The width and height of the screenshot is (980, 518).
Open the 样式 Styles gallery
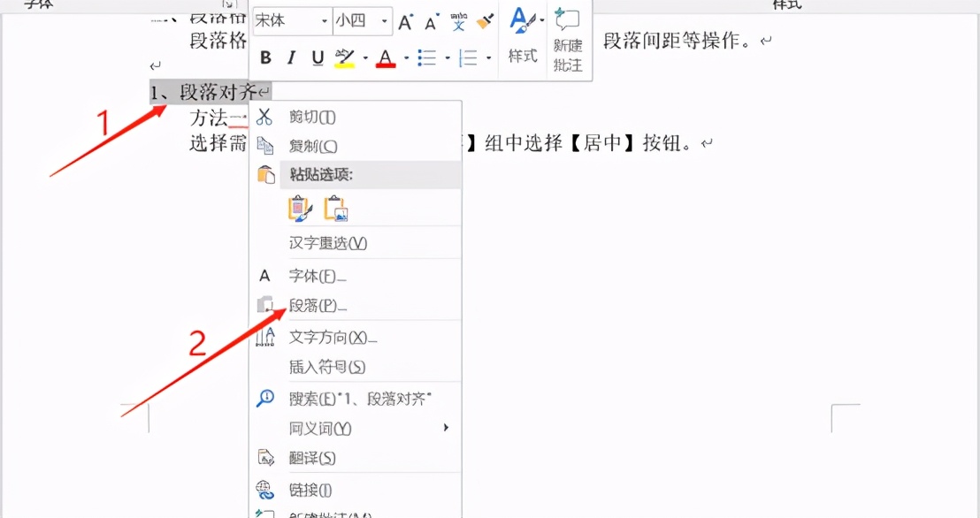tap(521, 37)
